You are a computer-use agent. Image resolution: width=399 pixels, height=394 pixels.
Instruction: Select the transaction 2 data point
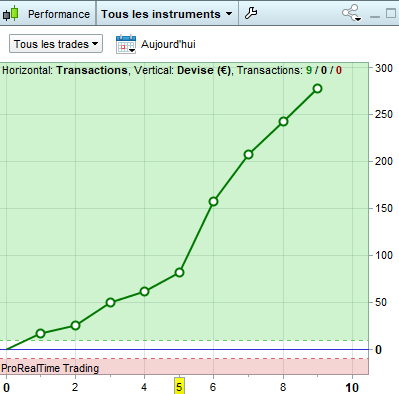(x=75, y=325)
